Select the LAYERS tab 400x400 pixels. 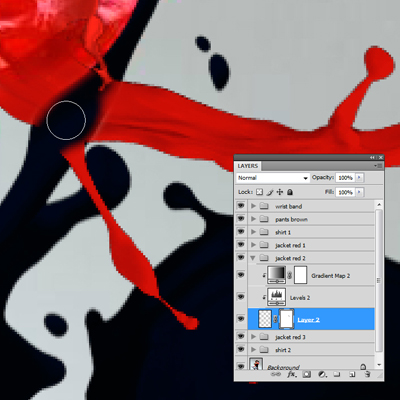(x=248, y=166)
